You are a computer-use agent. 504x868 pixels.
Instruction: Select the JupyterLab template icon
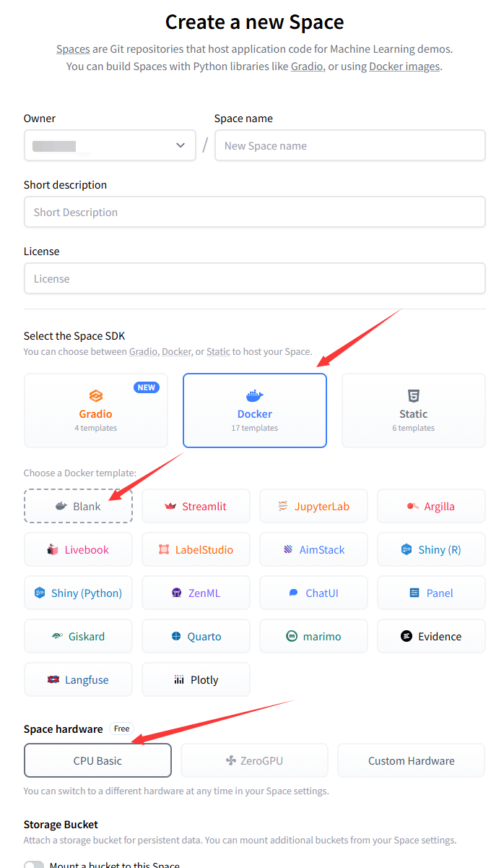pyautogui.click(x=283, y=507)
